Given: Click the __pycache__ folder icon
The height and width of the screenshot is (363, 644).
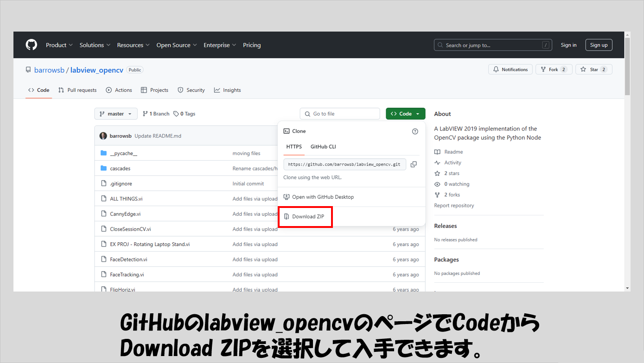Looking at the screenshot, I should point(104,153).
